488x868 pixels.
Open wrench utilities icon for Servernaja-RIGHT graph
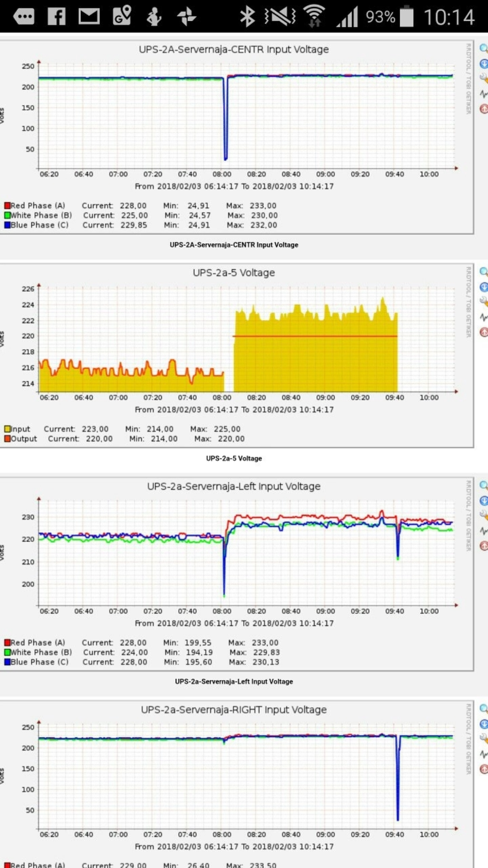point(484,739)
